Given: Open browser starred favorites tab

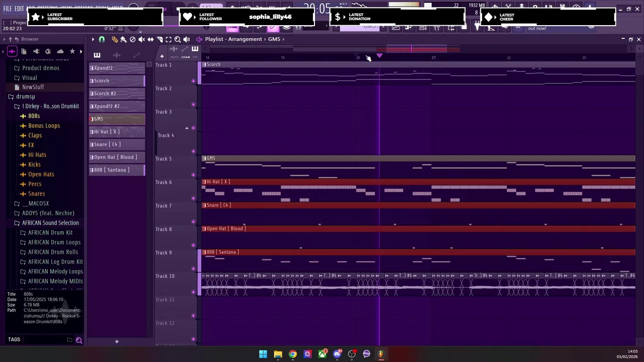Looking at the screenshot, I should 72,51.
